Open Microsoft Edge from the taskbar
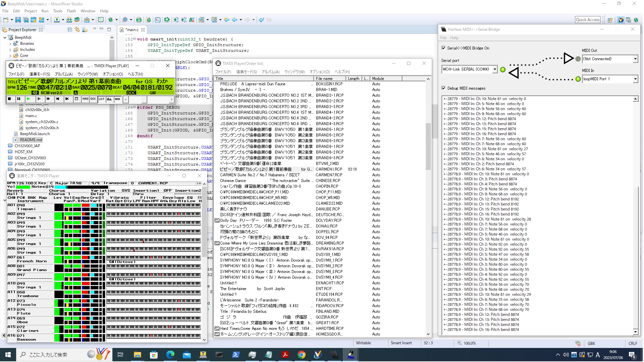 (170, 355)
